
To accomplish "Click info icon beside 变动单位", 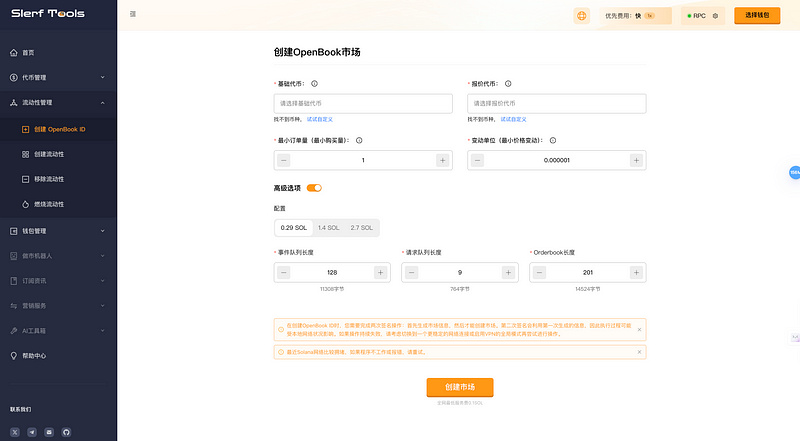I will pos(553,140).
